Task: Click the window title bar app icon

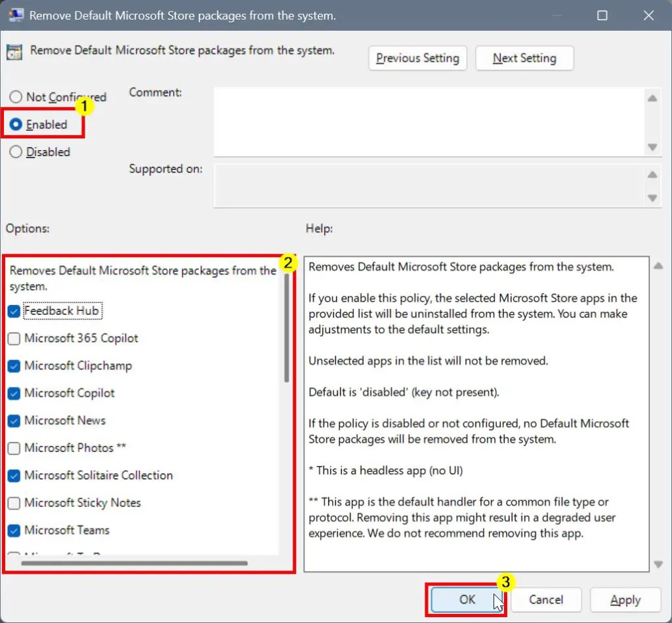Action: 16,15
